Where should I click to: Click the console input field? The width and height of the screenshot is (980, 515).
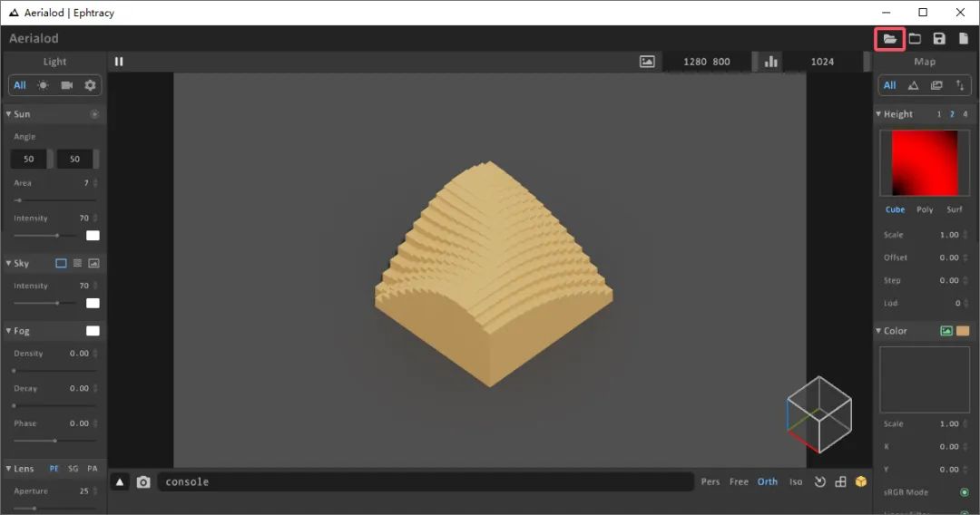(x=426, y=482)
